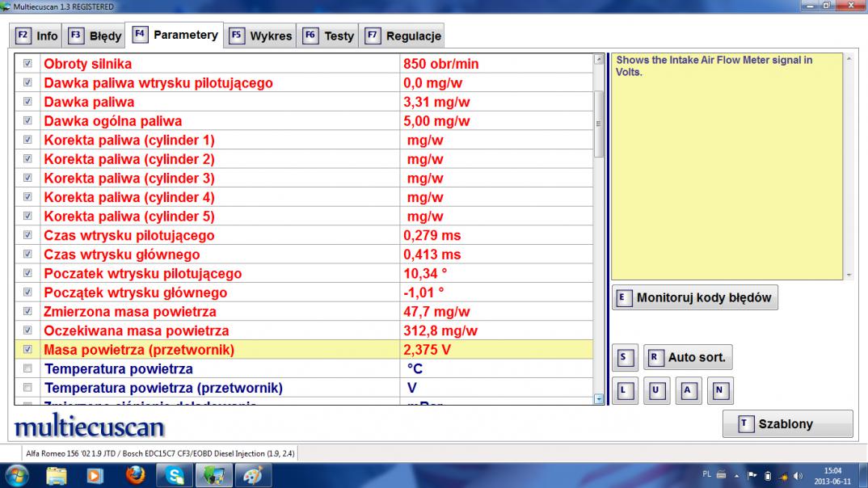This screenshot has height=488, width=868.
Task: Click the N button in right panel
Action: (720, 391)
